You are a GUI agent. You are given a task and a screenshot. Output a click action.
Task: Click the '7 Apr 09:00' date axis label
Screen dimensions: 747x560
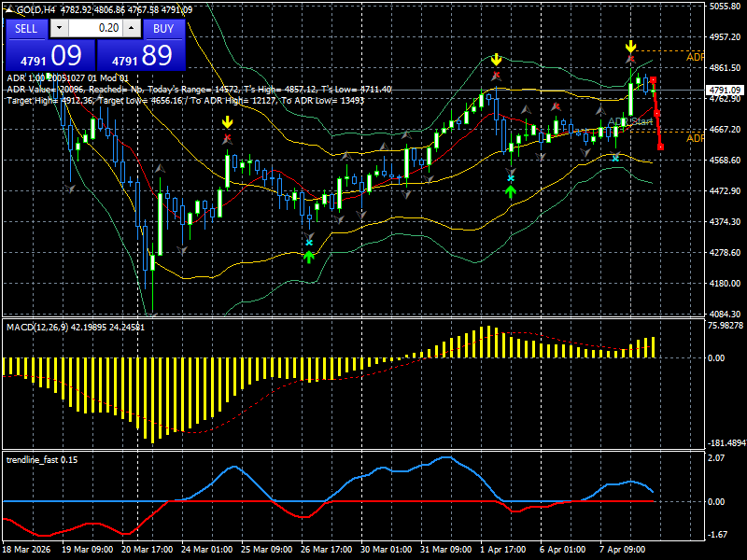click(622, 549)
